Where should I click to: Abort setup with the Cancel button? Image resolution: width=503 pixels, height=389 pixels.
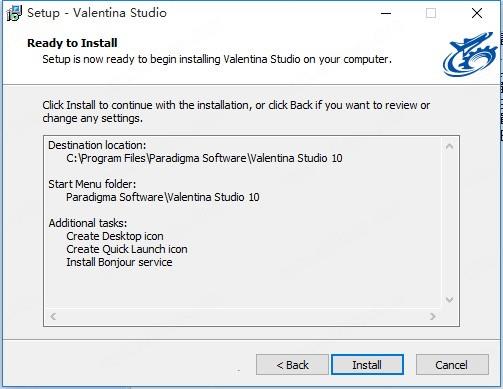click(x=452, y=365)
